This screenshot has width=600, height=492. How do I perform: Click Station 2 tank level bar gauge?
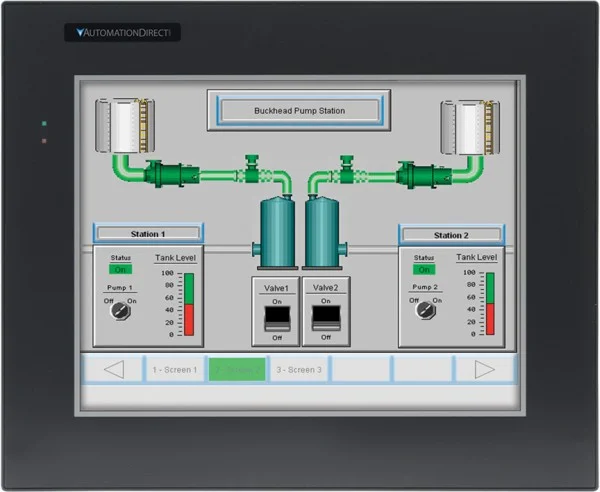[490, 304]
